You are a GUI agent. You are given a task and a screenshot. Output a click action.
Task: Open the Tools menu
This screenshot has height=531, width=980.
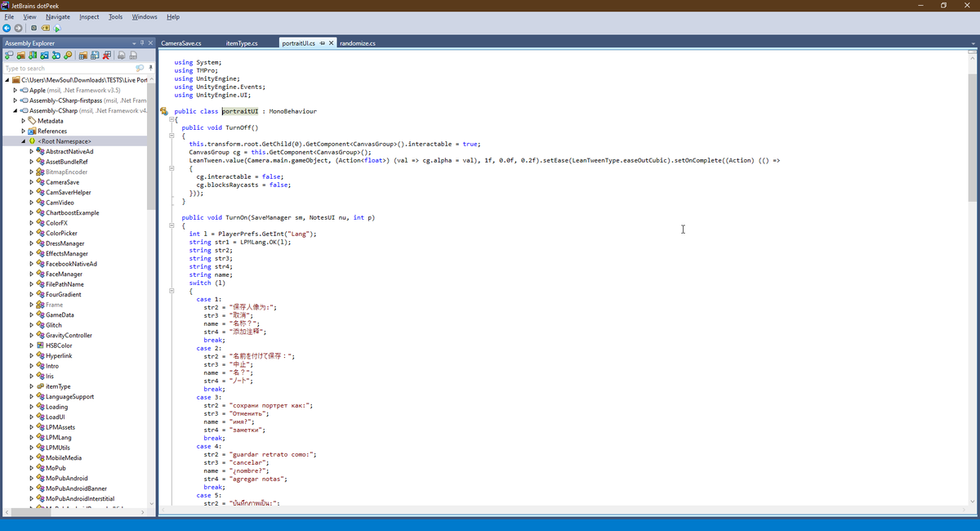tap(116, 16)
